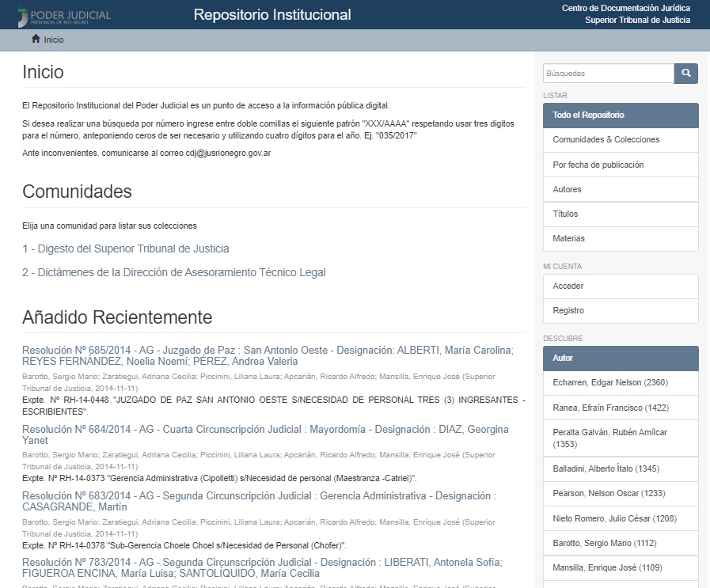Click the magnifier search button

[x=686, y=74]
